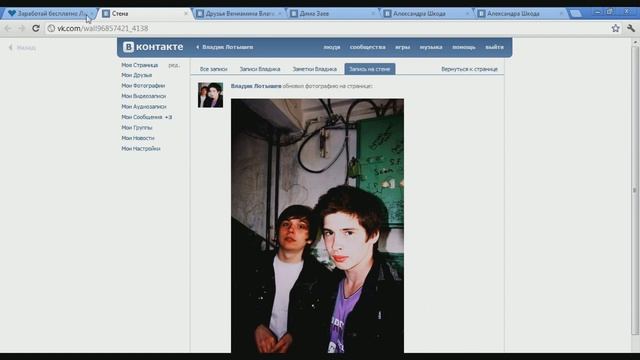Screen dimensions: 640x360
Task: Select the Запись на стене tab
Action: tap(369, 69)
